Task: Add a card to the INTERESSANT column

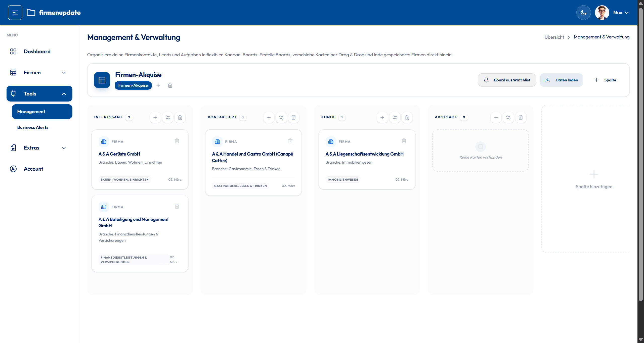Action: click(x=155, y=117)
